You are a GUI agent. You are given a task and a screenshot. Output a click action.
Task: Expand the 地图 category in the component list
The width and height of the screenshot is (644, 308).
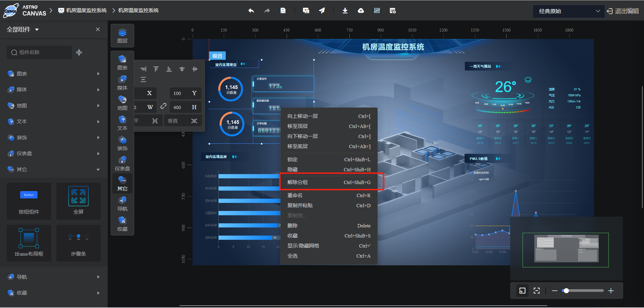54,105
